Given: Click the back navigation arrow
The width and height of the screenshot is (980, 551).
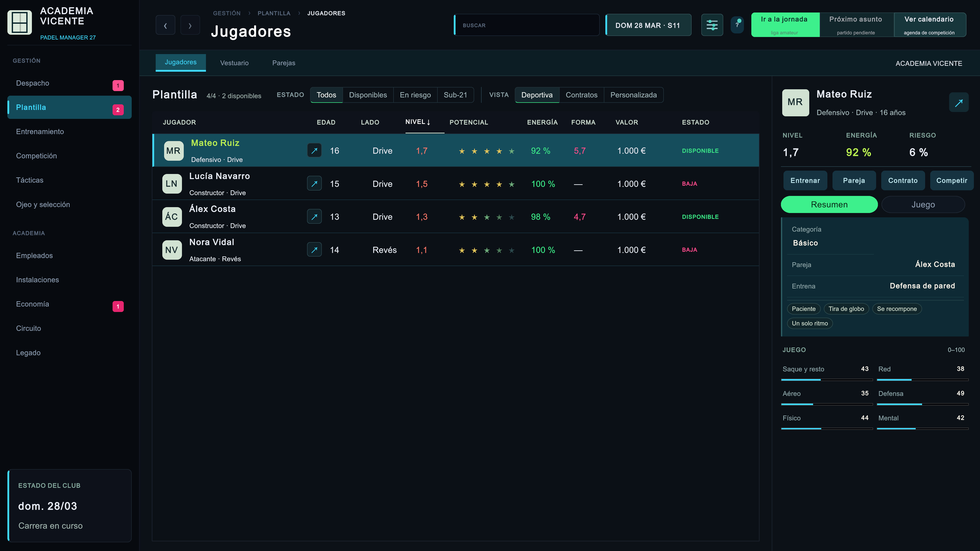Looking at the screenshot, I should pyautogui.click(x=165, y=25).
